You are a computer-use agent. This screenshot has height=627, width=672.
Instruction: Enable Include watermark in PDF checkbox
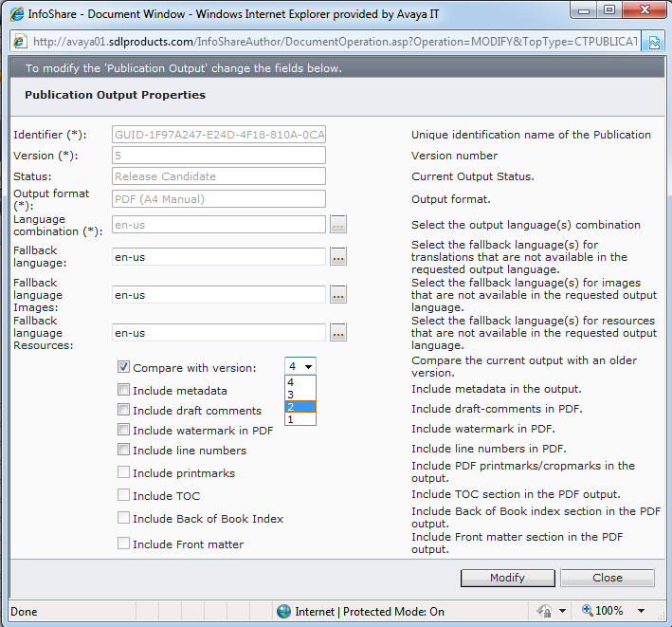click(x=123, y=430)
